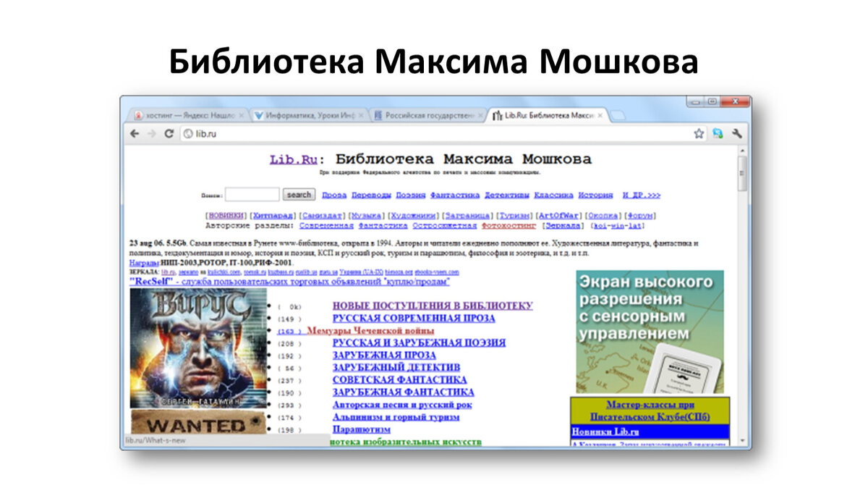Viewport: 868px width, 488px height.
Task: Click the e-reader advertisement banner
Action: 650,332
